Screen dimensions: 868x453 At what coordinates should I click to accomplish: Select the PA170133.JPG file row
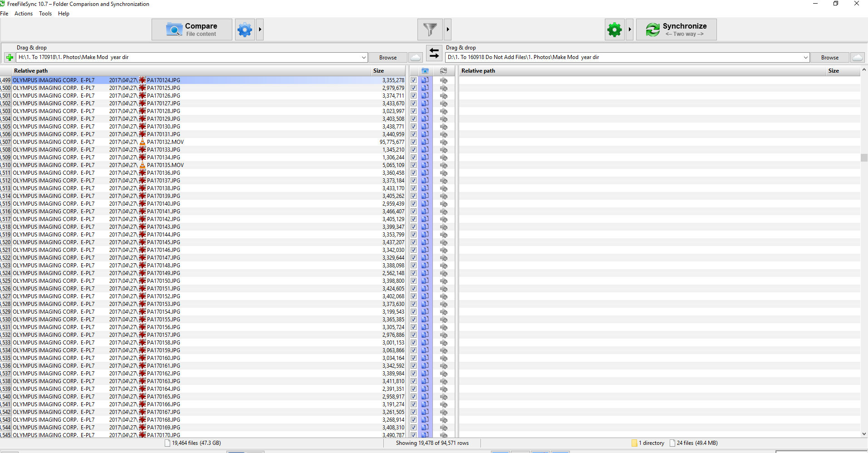203,150
